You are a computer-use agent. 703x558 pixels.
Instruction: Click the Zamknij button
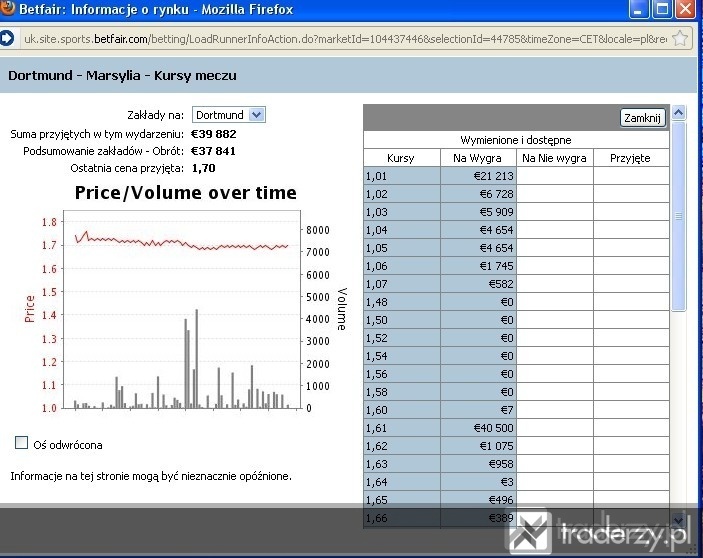click(642, 118)
